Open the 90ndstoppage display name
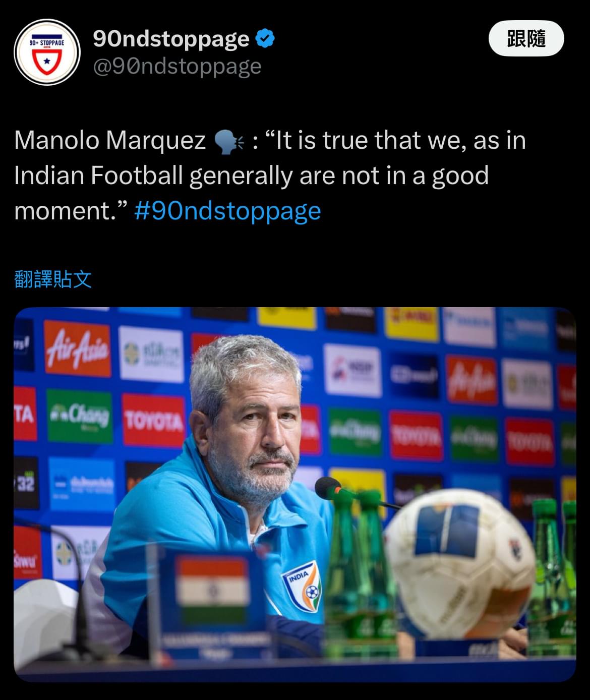The image size is (590, 700). pyautogui.click(x=171, y=38)
